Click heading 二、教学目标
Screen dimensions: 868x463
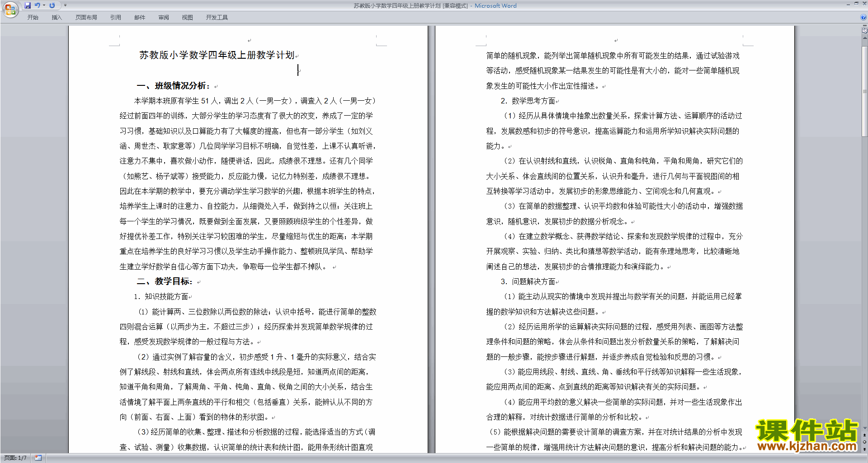pos(165,281)
